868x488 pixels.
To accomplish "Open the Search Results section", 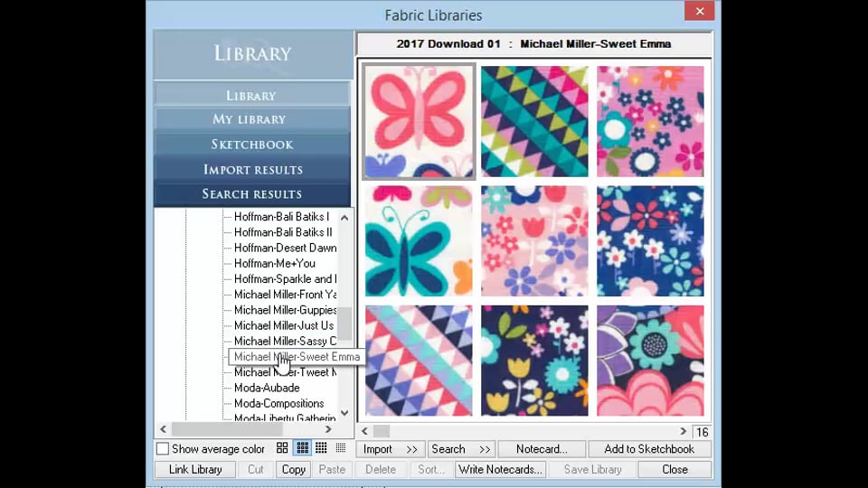I will [252, 194].
